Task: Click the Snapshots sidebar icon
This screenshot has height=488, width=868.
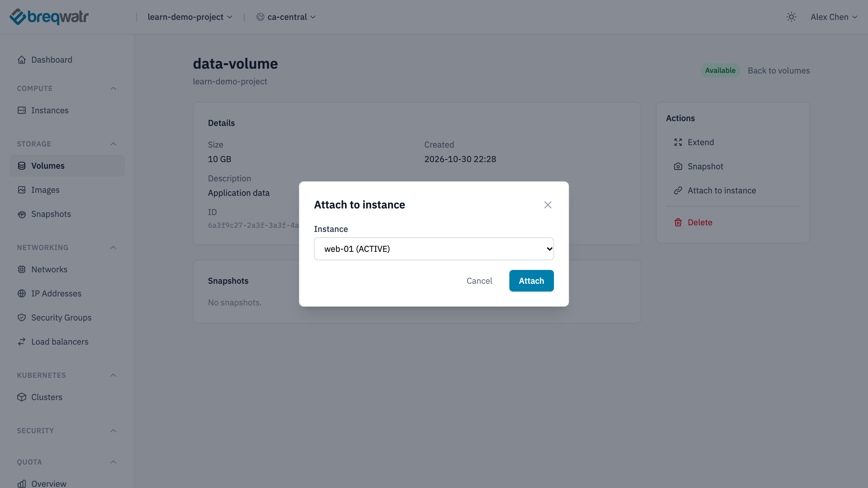Action: pyautogui.click(x=22, y=214)
